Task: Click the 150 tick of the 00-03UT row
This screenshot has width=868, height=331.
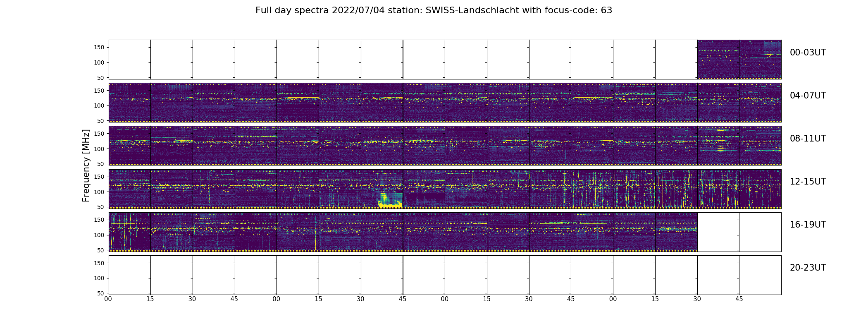Action: [99, 48]
